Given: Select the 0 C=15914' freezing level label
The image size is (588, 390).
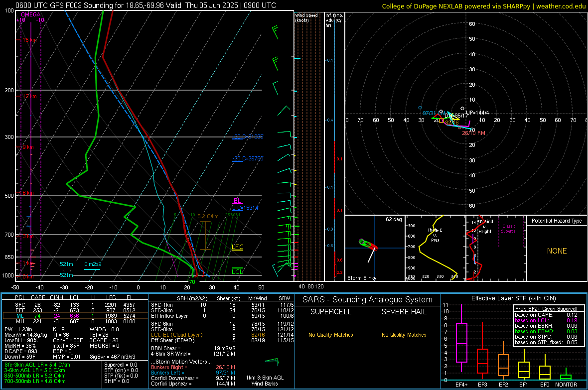Looking at the screenshot, I should 246,208.
